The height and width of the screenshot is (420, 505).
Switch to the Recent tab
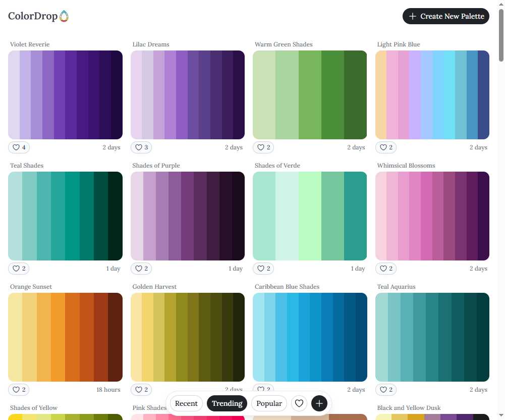pos(186,403)
